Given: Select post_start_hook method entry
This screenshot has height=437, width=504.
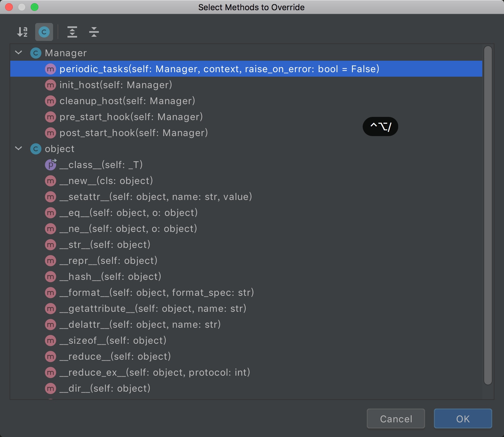Looking at the screenshot, I should 133,133.
